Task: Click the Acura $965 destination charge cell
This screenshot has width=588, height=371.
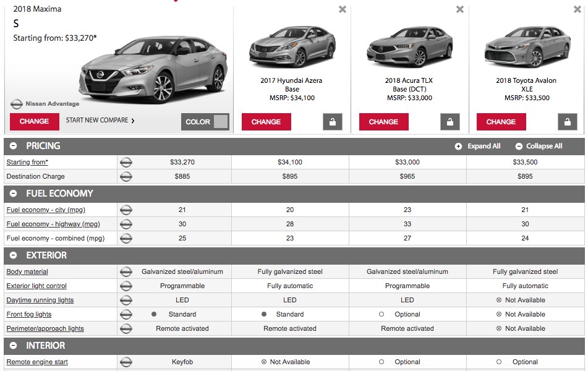Action: point(407,176)
